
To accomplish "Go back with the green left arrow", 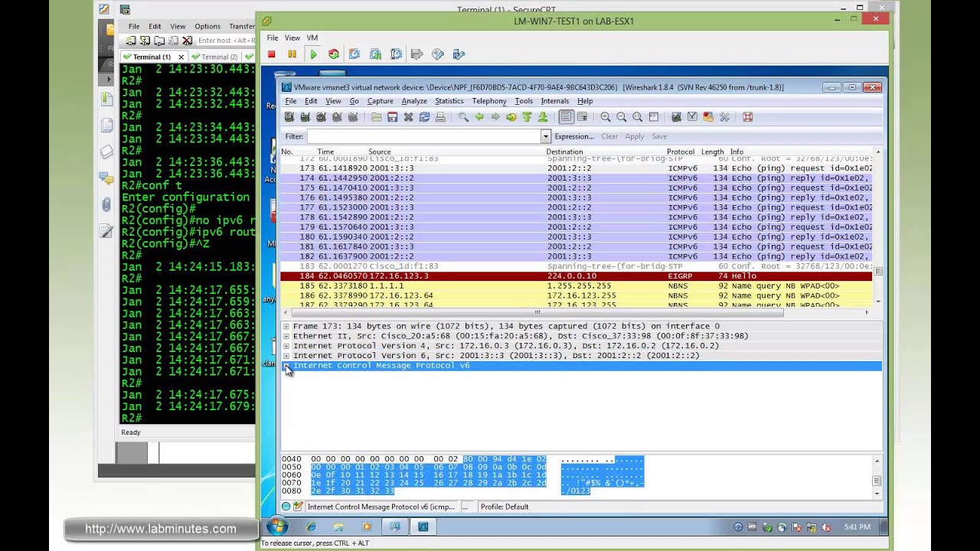I will click(479, 117).
